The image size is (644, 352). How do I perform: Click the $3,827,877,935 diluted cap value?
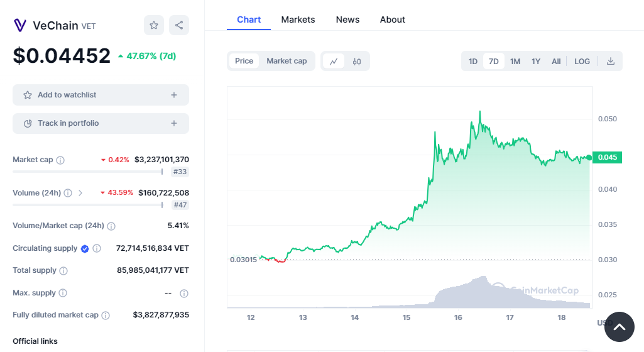(161, 315)
